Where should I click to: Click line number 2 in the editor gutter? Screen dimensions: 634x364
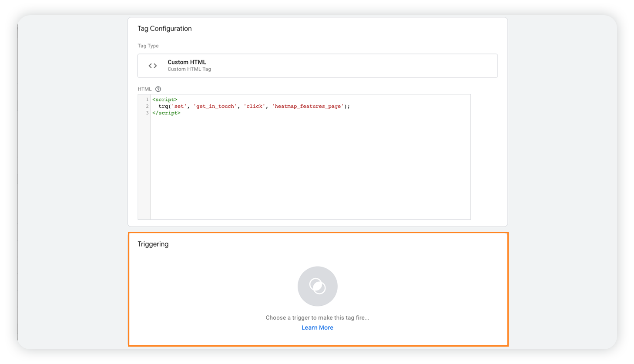pyautogui.click(x=148, y=106)
